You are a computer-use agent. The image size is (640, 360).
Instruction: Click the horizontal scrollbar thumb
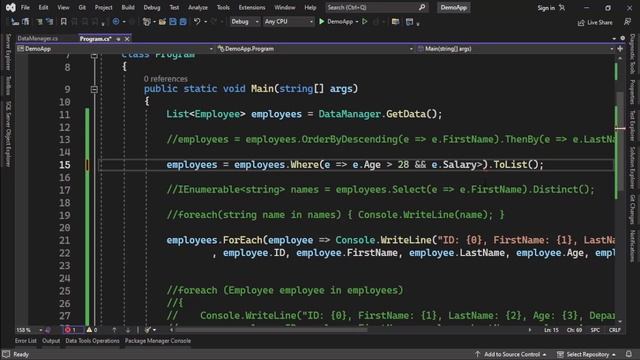click(x=271, y=330)
